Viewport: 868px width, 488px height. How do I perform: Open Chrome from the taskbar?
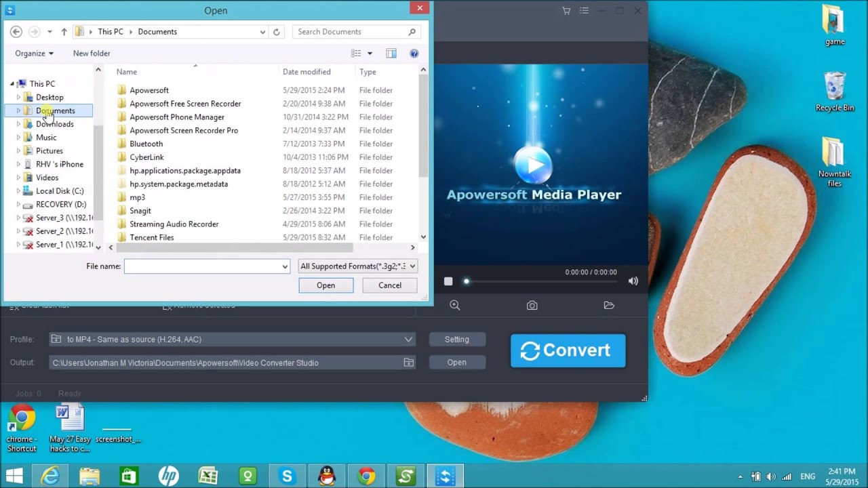point(367,476)
